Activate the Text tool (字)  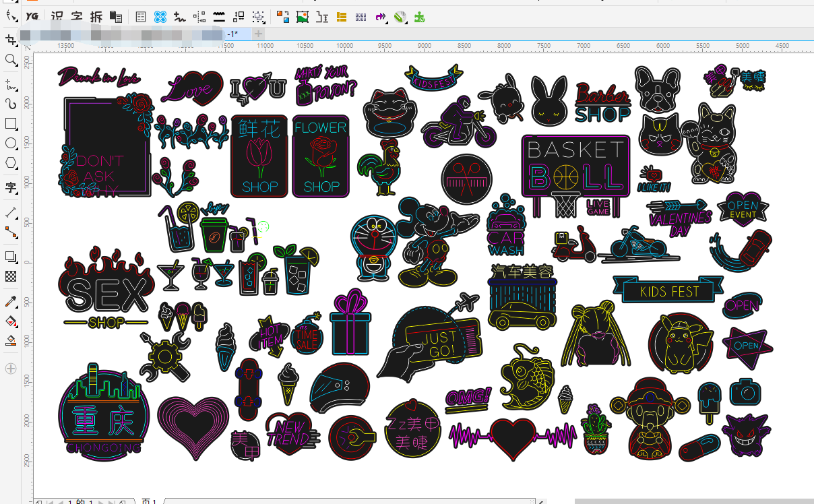(10, 187)
